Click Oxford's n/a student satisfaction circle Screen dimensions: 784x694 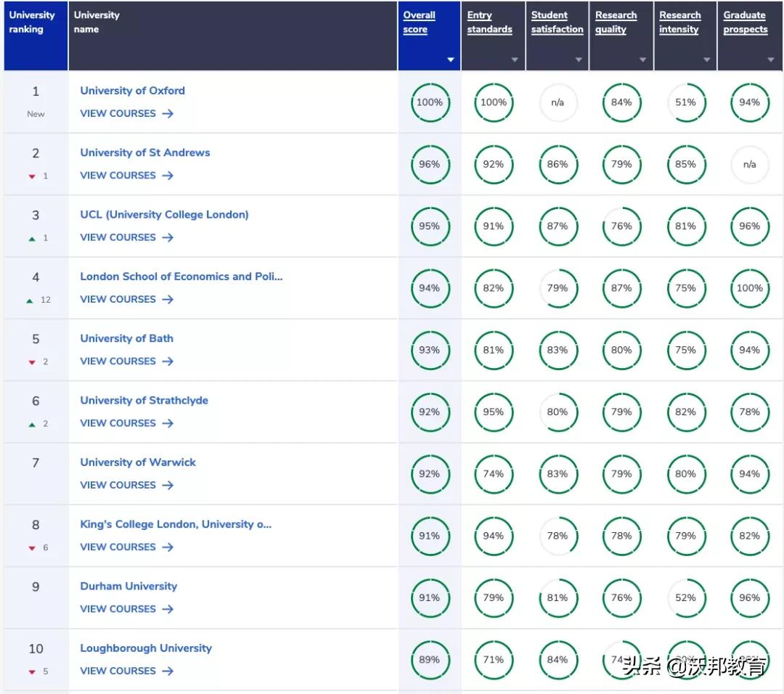[x=558, y=102]
